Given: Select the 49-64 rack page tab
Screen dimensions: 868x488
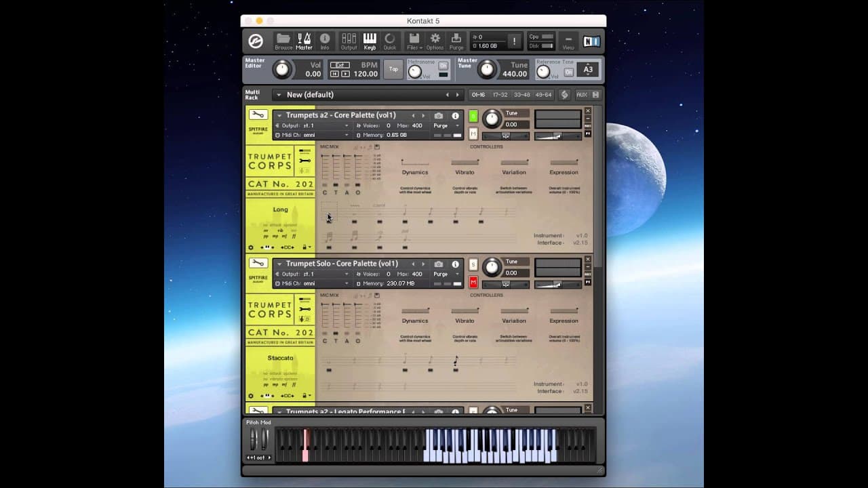Looking at the screenshot, I should 544,95.
